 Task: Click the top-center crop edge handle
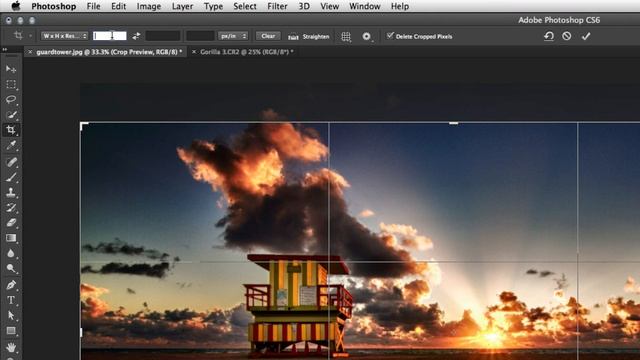pyautogui.click(x=453, y=122)
